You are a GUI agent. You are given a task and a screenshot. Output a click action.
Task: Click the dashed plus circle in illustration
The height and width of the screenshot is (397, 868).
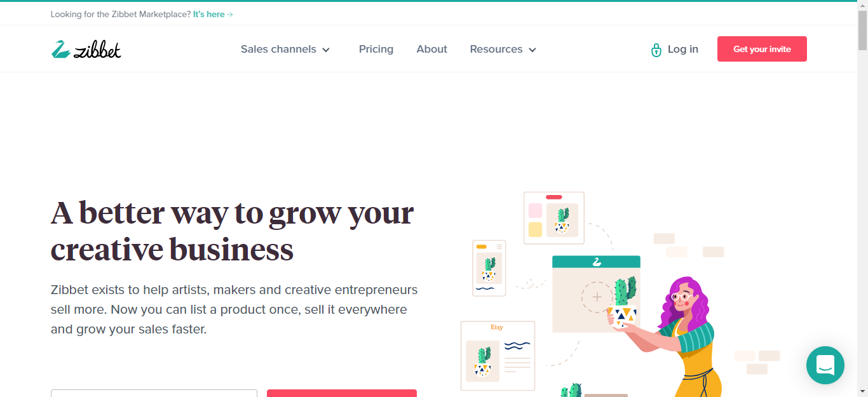[597, 297]
